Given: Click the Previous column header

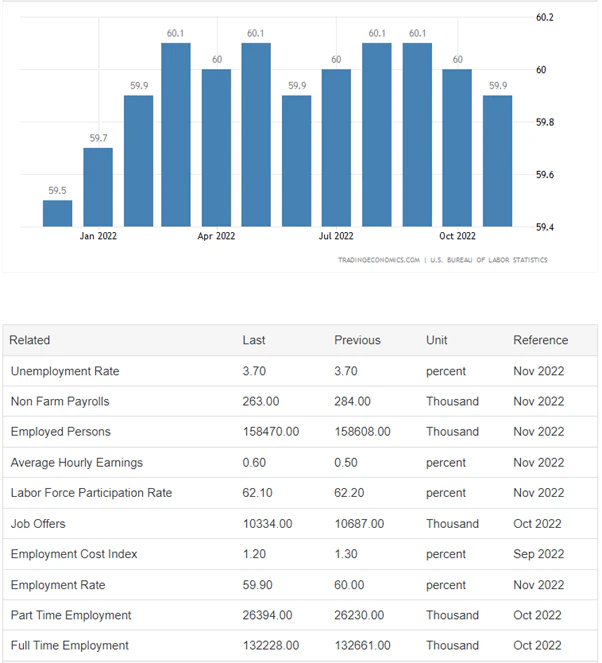Looking at the screenshot, I should pyautogui.click(x=357, y=340).
